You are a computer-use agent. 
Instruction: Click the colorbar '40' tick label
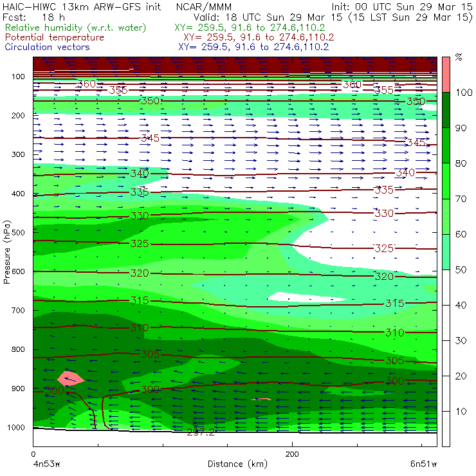pyautogui.click(x=461, y=305)
